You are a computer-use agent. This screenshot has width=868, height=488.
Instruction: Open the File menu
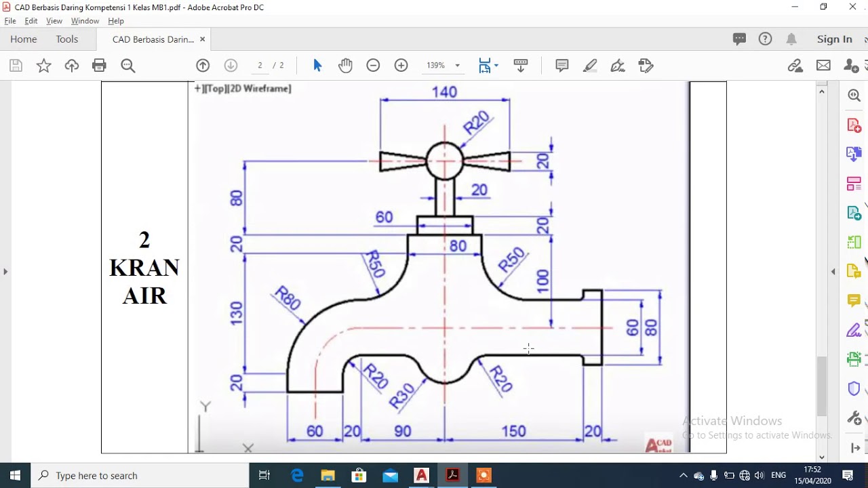[10, 21]
